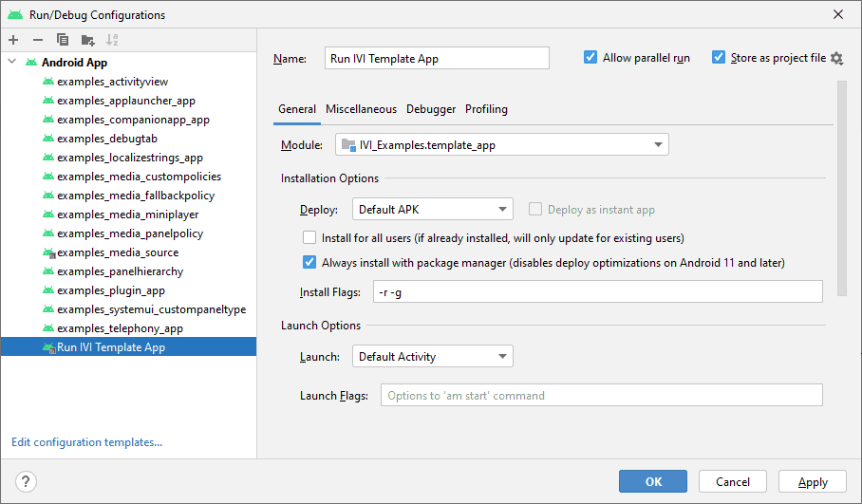This screenshot has height=504, width=862.
Task: Click the Move to new folder icon
Action: pos(88,40)
